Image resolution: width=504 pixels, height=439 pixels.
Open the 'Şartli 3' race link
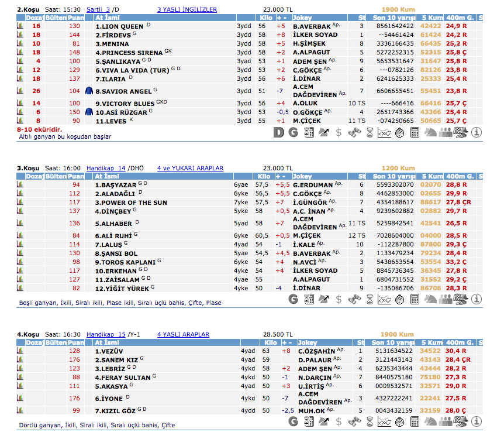point(98,10)
